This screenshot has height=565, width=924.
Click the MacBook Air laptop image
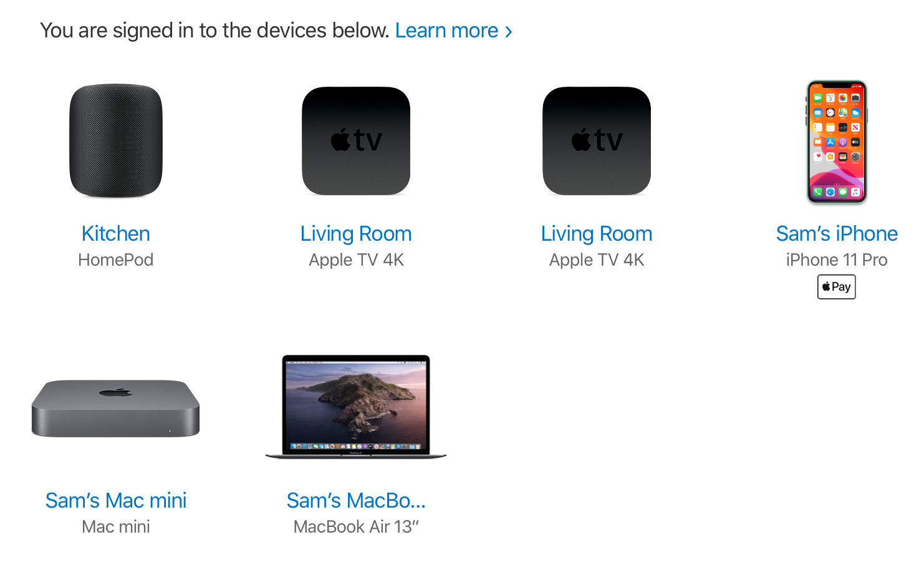[356, 407]
